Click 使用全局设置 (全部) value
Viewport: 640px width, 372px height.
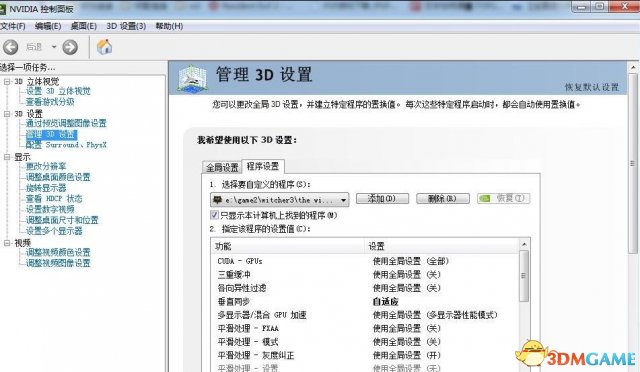click(x=411, y=261)
